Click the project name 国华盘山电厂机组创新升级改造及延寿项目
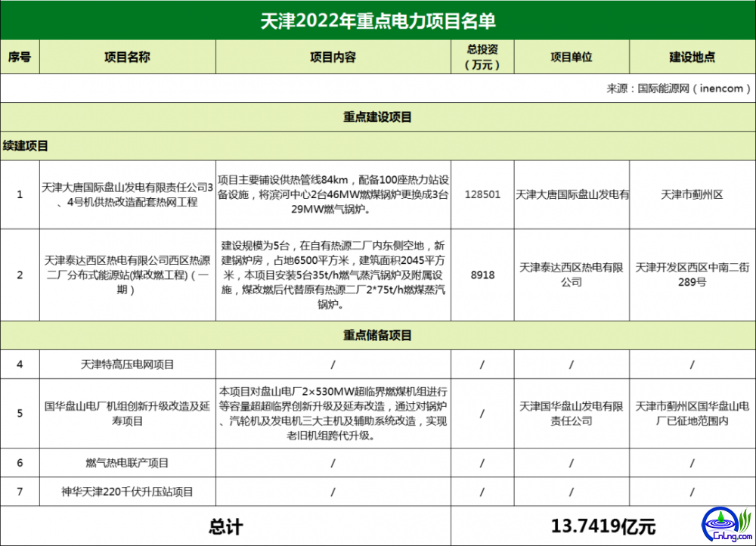This screenshot has width=756, height=546. click(x=127, y=414)
